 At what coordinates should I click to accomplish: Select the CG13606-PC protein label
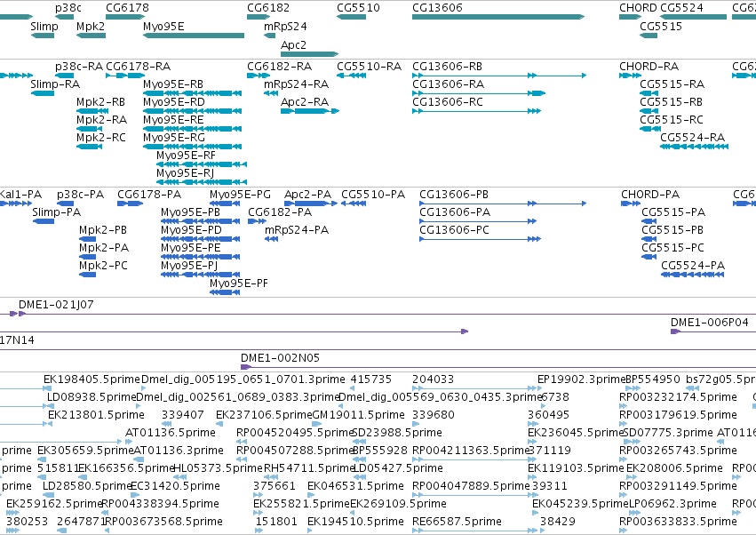pos(454,230)
